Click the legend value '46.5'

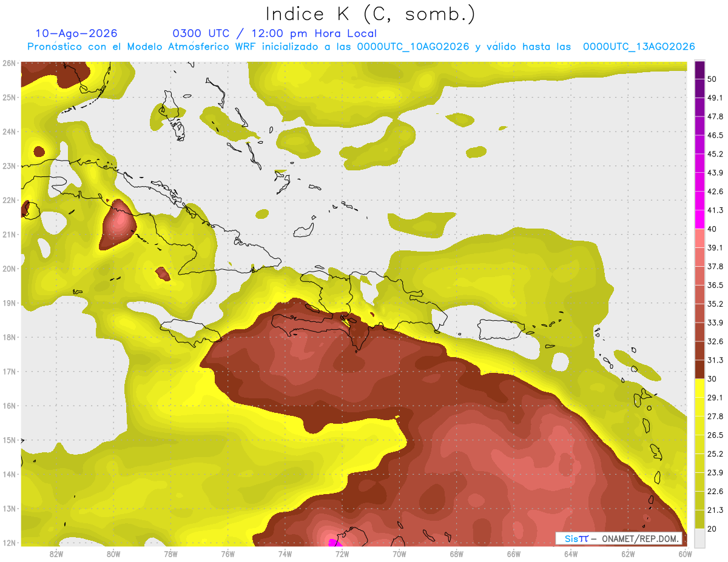click(x=715, y=135)
